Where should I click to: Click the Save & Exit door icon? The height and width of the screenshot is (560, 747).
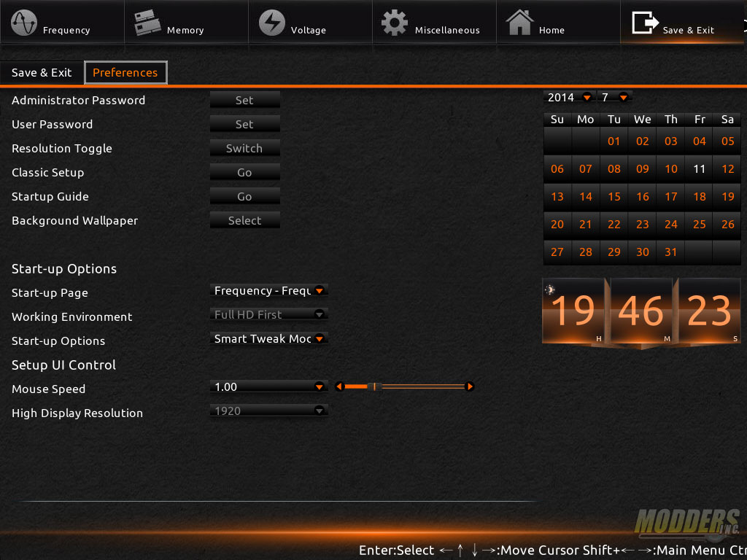click(645, 23)
